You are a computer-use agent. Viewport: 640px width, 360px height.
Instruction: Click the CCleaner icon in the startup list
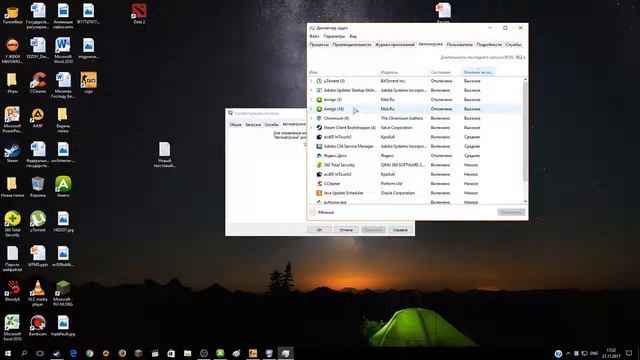(319, 184)
